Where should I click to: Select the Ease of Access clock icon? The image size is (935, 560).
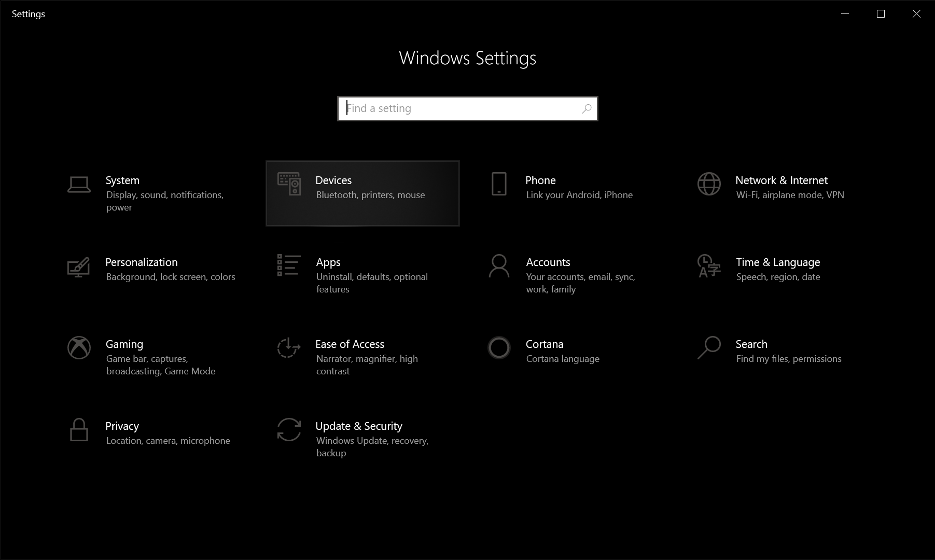click(x=288, y=348)
